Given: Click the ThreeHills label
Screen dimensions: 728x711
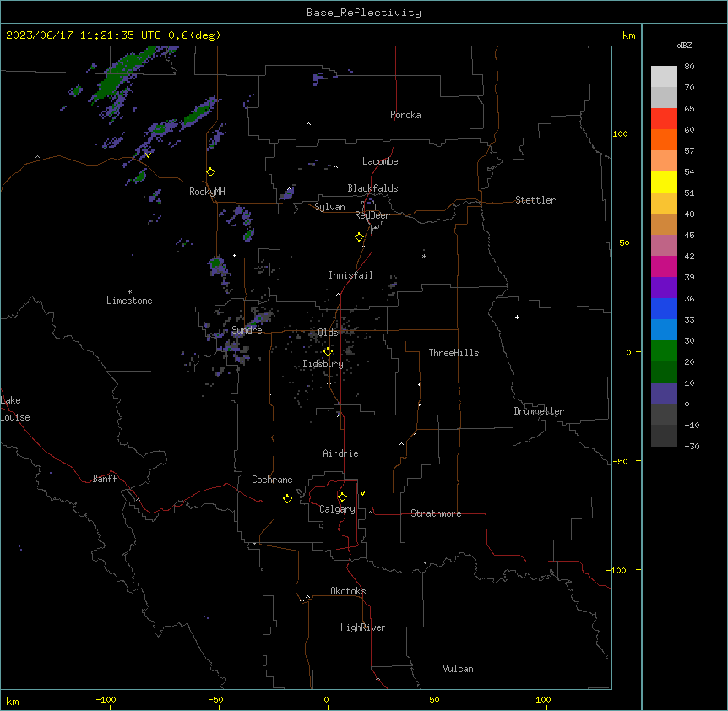Looking at the screenshot, I should 454,353.
